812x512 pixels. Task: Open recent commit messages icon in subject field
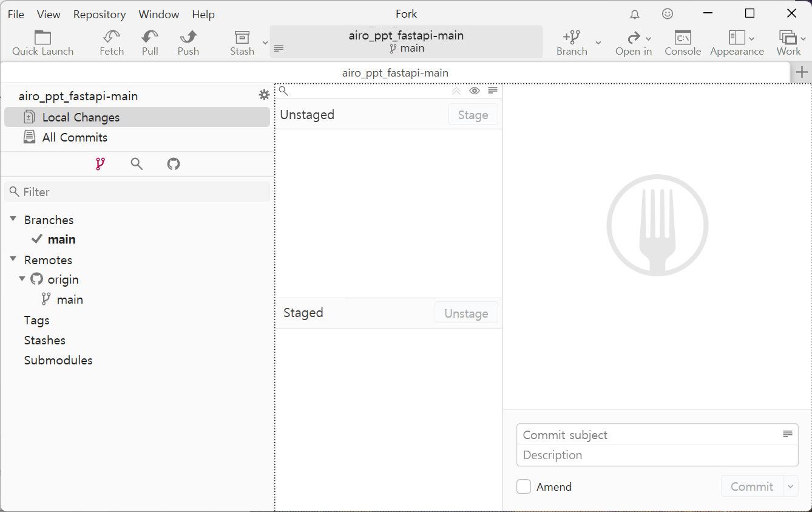tap(788, 434)
